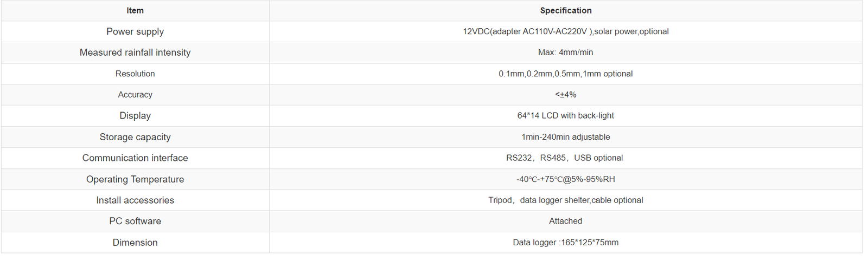Select the "Communication interface" row label
The width and height of the screenshot is (868, 261).
(x=135, y=158)
